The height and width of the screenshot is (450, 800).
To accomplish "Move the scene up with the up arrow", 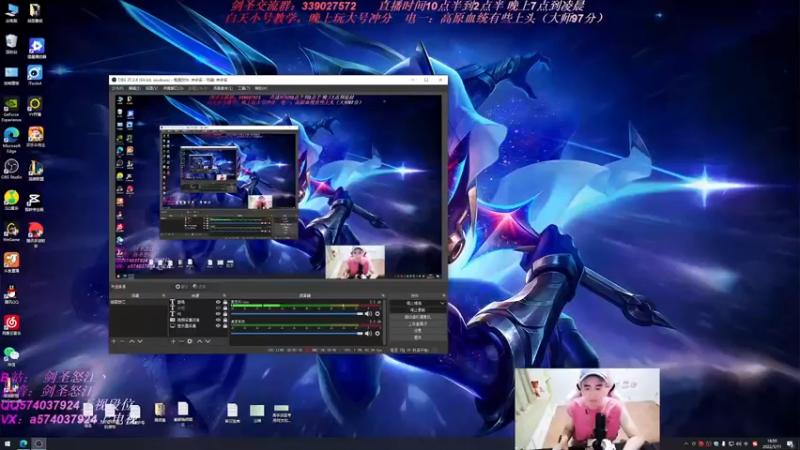I will (132, 341).
